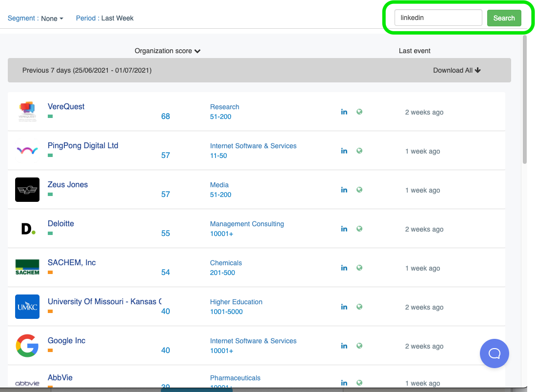Click the 201-500 company size
Image resolution: width=535 pixels, height=392 pixels.
click(222, 273)
